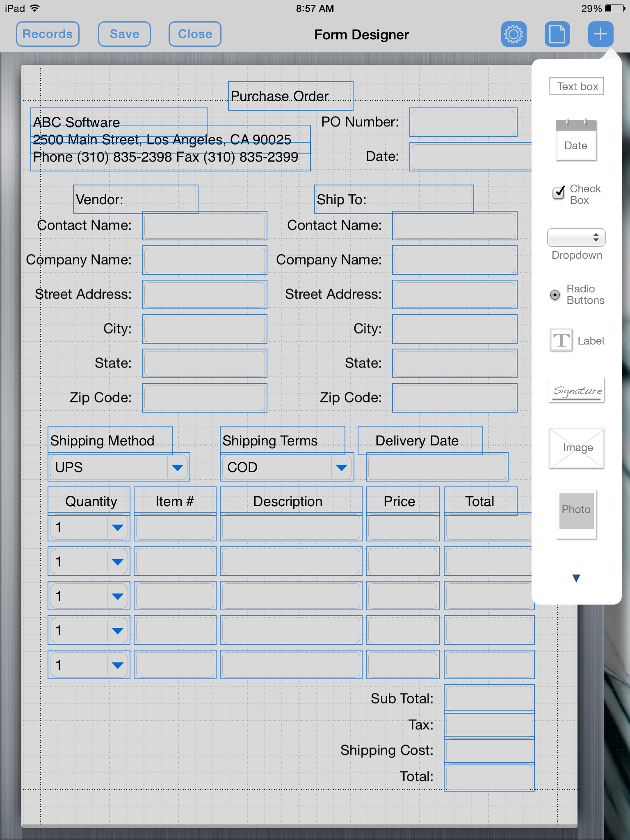630x840 pixels.
Task: Select the ABC Software label
Action: [x=119, y=122]
